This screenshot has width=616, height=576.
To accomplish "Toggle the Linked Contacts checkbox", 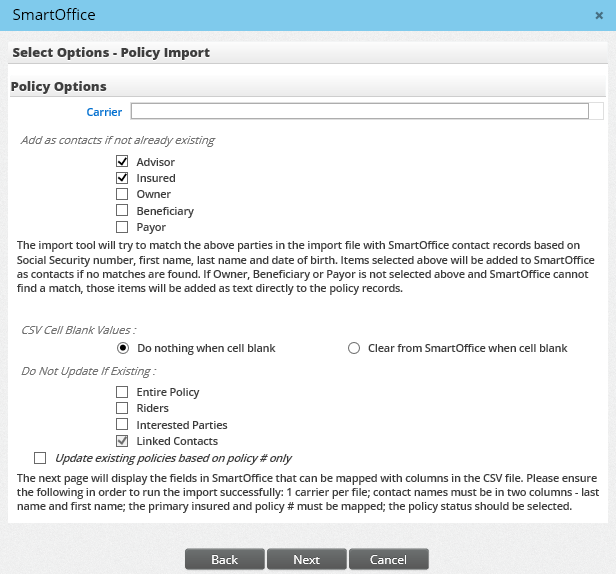I will click(x=122, y=441).
